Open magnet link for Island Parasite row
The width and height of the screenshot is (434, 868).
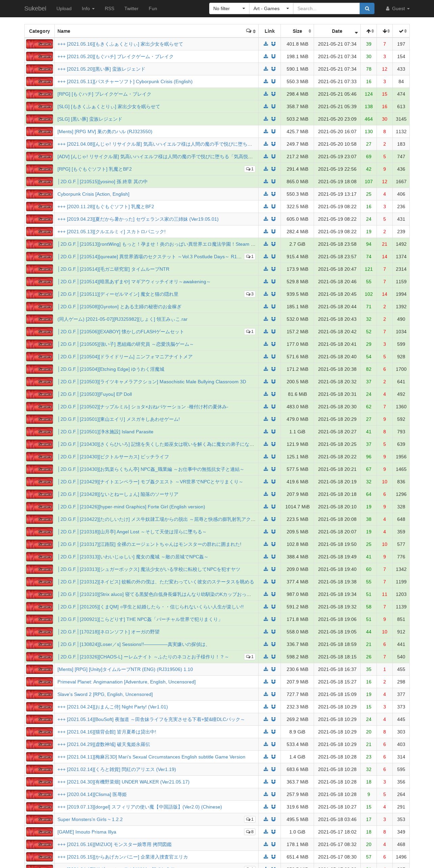(273, 432)
